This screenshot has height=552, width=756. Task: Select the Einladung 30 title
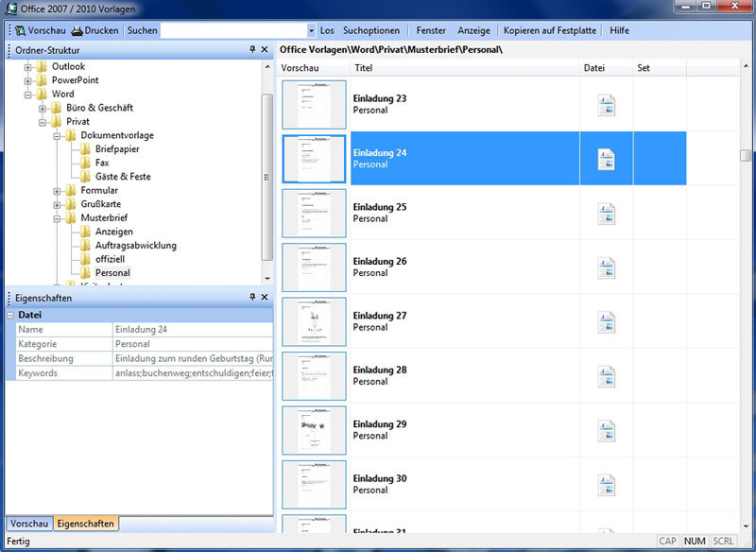click(380, 478)
